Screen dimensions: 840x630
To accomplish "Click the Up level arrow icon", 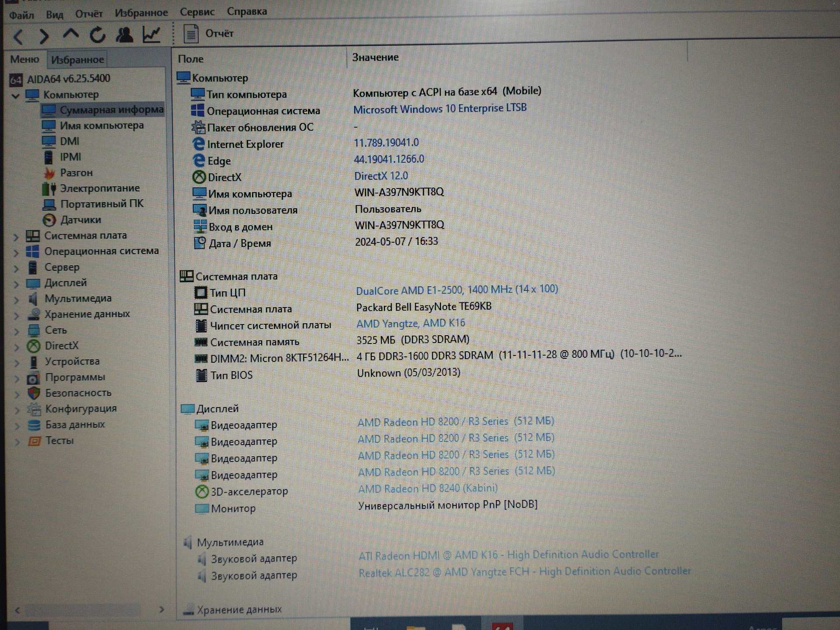I will [x=71, y=35].
